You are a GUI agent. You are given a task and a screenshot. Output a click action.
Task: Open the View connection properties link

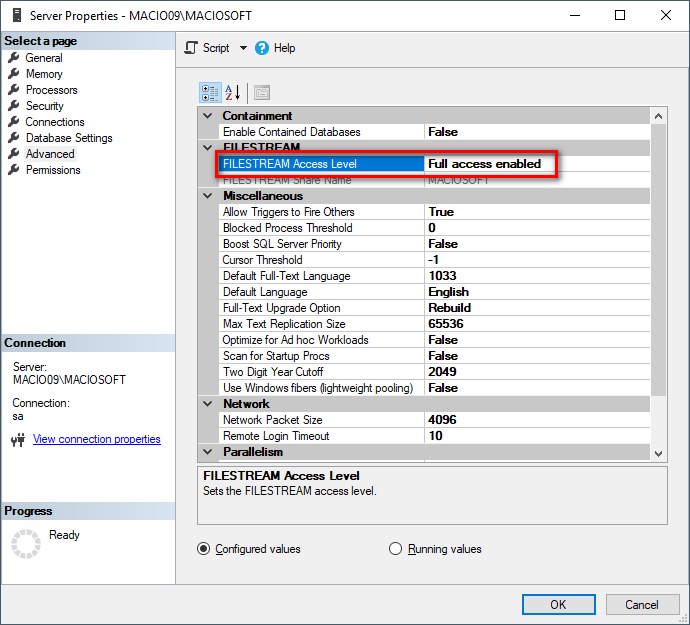(x=96, y=439)
